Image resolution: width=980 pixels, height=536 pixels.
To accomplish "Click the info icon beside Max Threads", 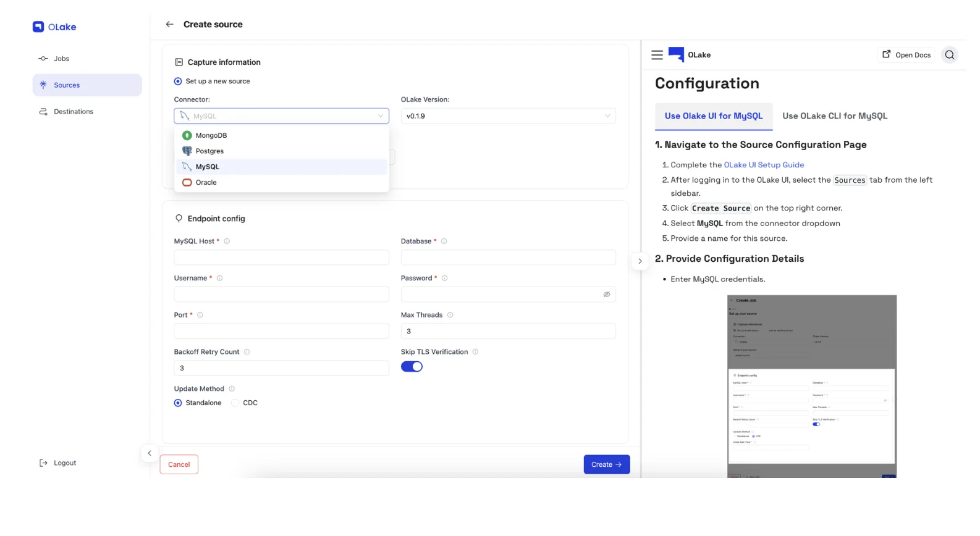I will pos(450,315).
